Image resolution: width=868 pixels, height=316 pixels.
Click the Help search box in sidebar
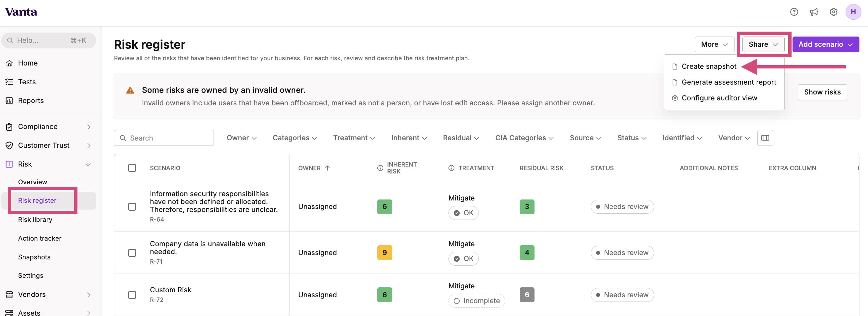point(49,40)
